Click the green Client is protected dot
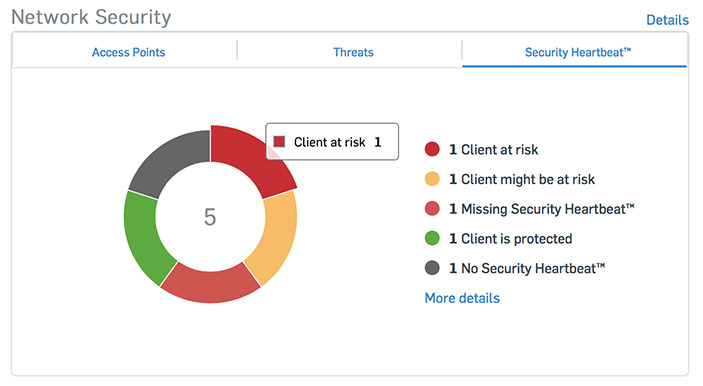The height and width of the screenshot is (386, 703). tap(432, 238)
